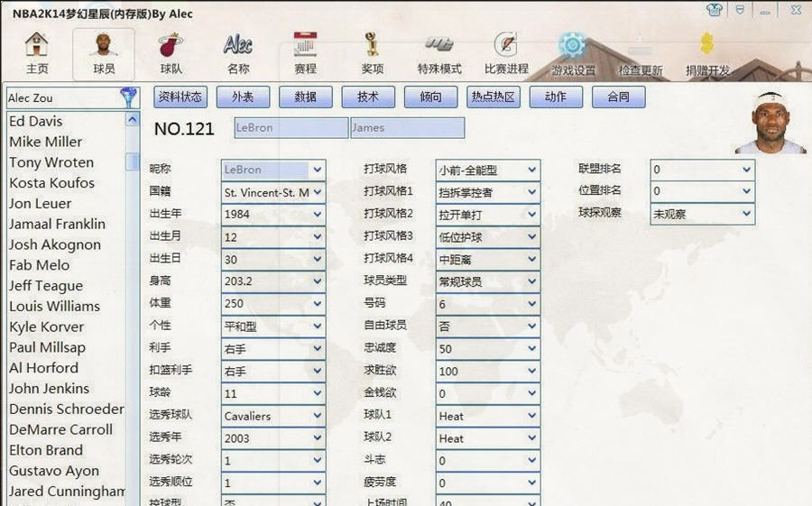
Task: Expand the 球探观察 未观察 dropdown
Action: coord(746,213)
